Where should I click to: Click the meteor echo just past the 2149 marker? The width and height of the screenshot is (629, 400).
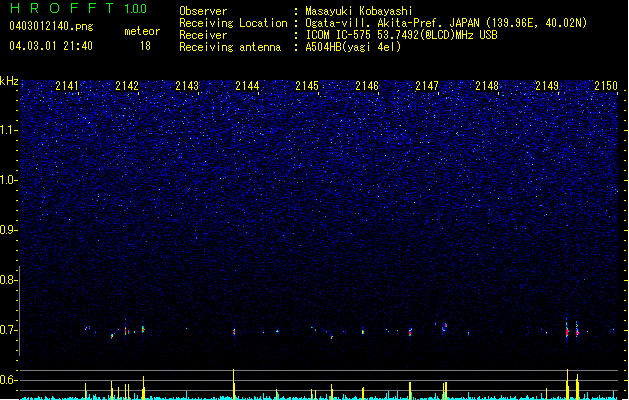[567, 332]
